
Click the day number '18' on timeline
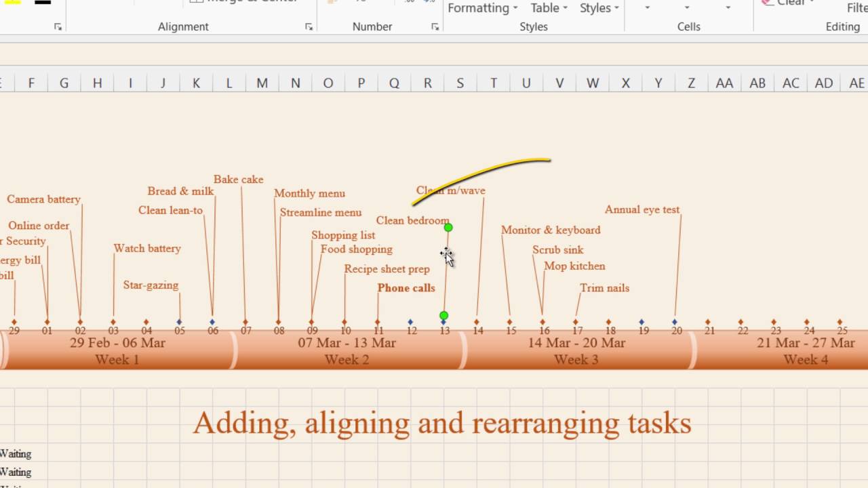(610, 331)
